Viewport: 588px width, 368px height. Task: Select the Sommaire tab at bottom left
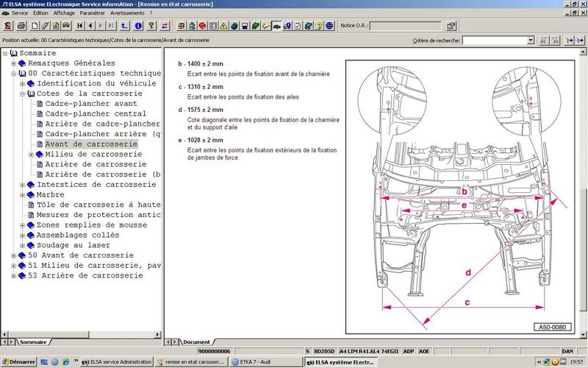coord(33,342)
